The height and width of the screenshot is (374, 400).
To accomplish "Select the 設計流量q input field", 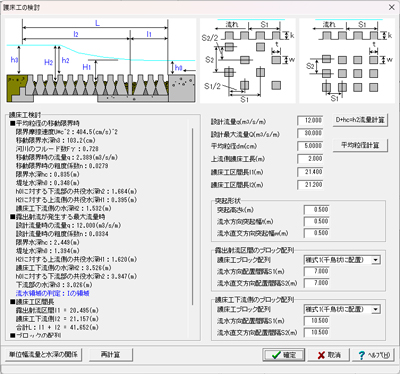I will click(310, 120).
